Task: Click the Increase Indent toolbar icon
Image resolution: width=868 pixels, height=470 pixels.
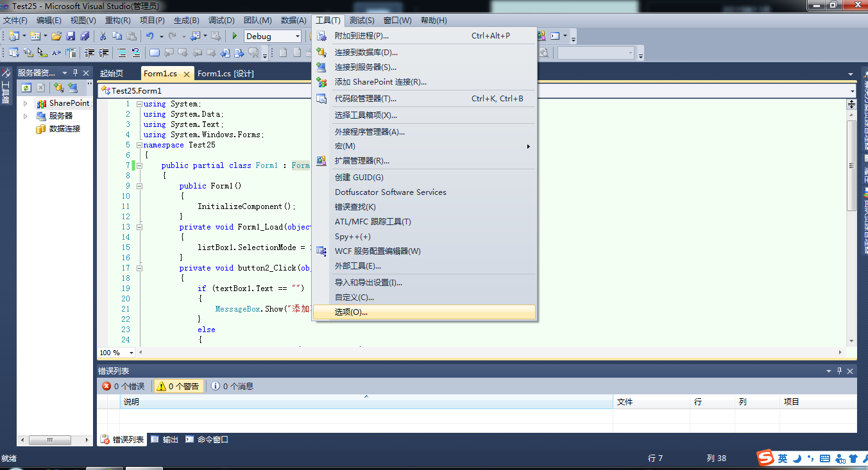Action: click(103, 53)
